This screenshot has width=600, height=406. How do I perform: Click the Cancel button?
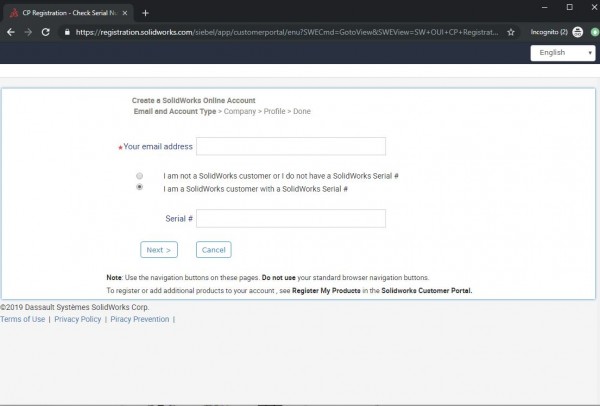[214, 249]
